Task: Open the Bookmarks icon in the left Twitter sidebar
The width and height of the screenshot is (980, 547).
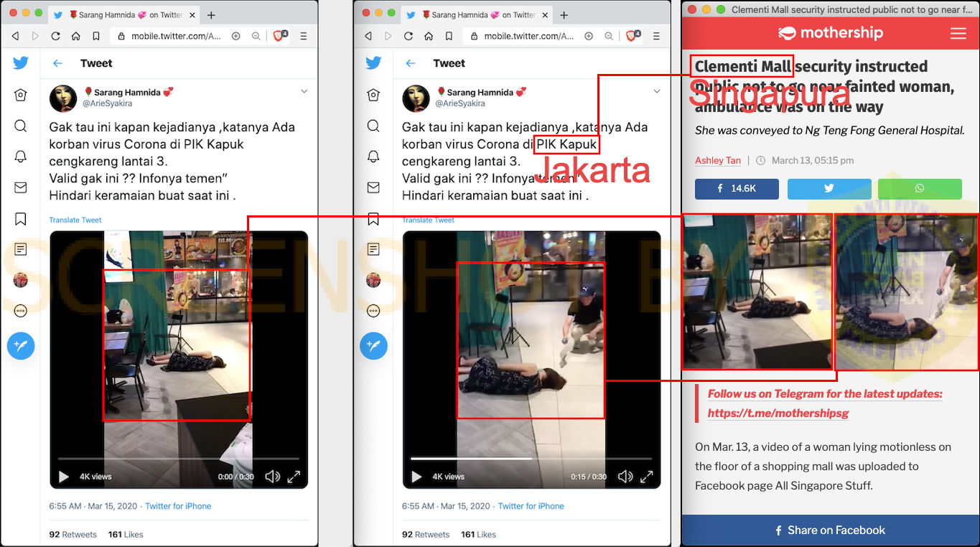Action: click(21, 219)
